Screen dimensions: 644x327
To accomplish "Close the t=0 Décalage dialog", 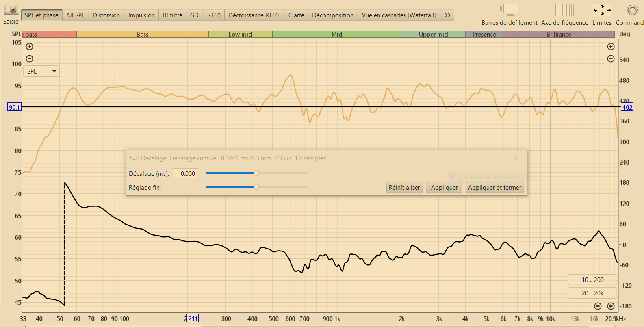I will point(516,158).
